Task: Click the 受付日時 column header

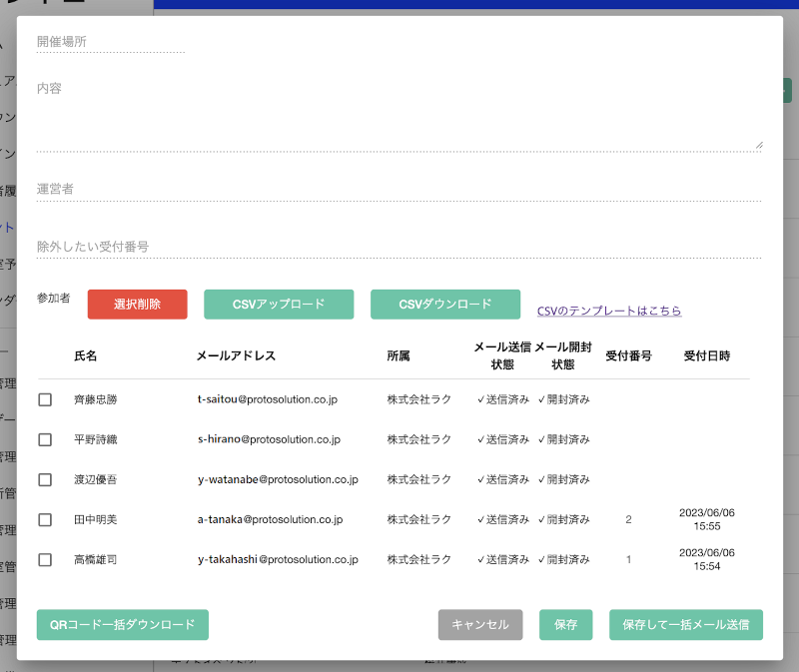Action: 707,355
